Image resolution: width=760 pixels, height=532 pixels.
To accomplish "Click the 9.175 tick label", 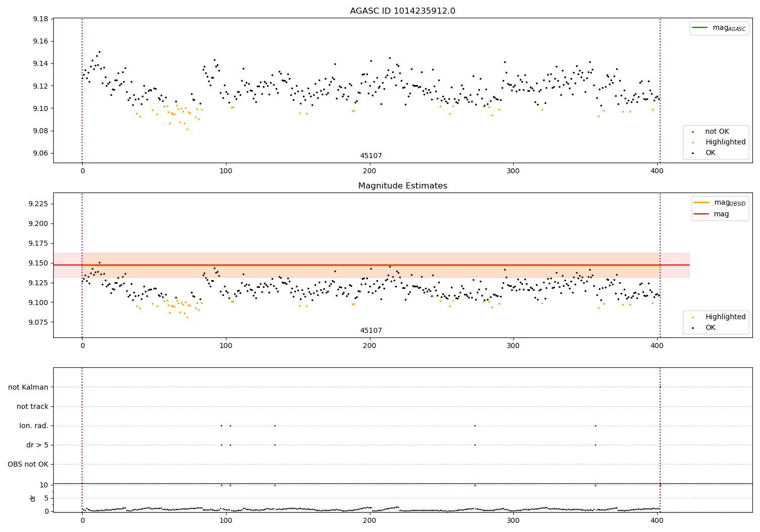I will pyautogui.click(x=38, y=244).
